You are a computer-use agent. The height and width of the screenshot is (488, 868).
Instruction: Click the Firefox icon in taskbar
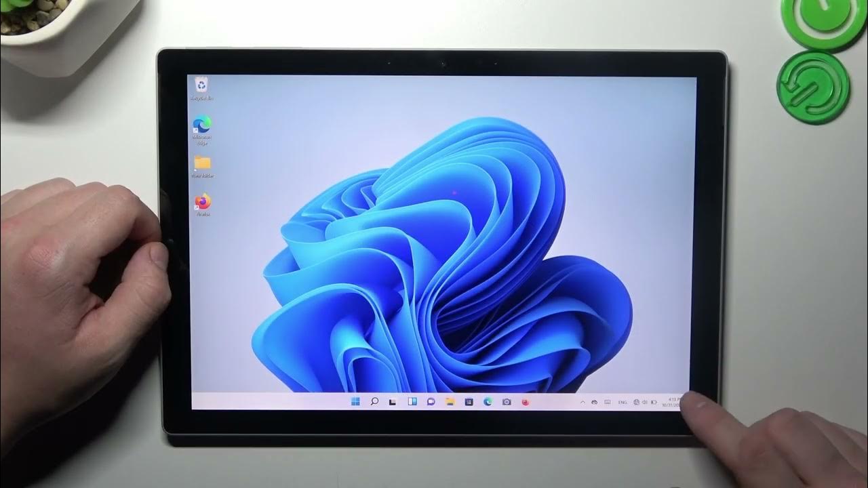[526, 402]
